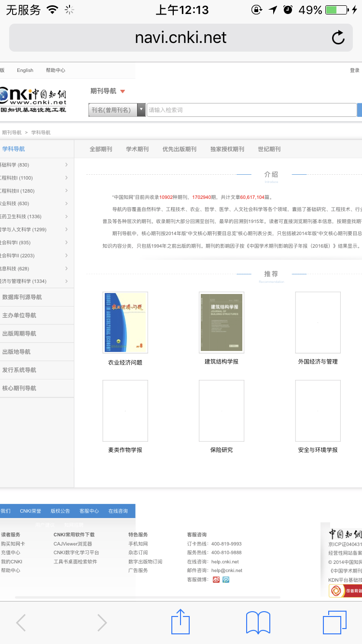
Task: Open Safari bookmarks book icon
Action: tap(258, 623)
